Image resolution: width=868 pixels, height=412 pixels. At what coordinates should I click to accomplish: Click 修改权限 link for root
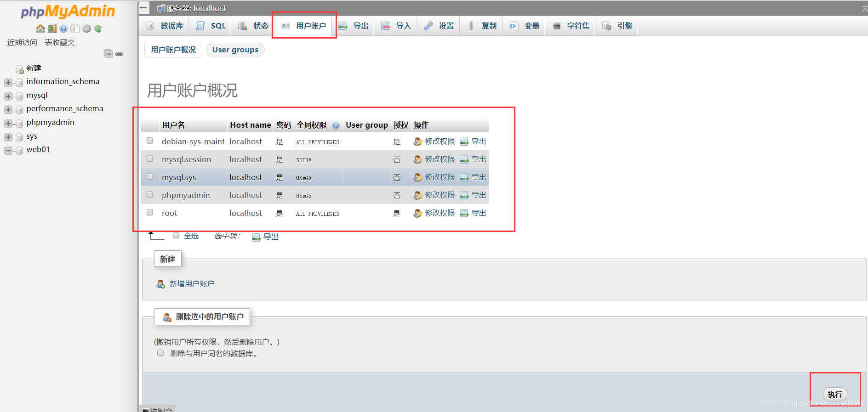coord(440,213)
